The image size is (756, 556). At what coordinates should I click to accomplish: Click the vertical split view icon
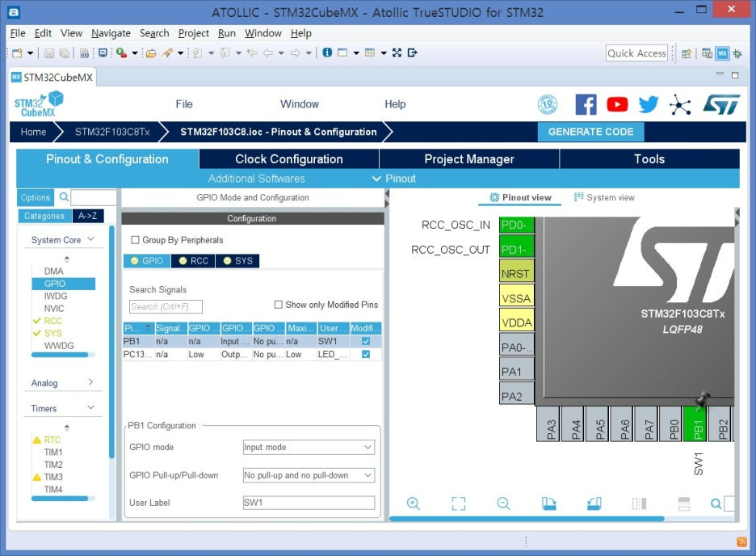click(x=639, y=503)
